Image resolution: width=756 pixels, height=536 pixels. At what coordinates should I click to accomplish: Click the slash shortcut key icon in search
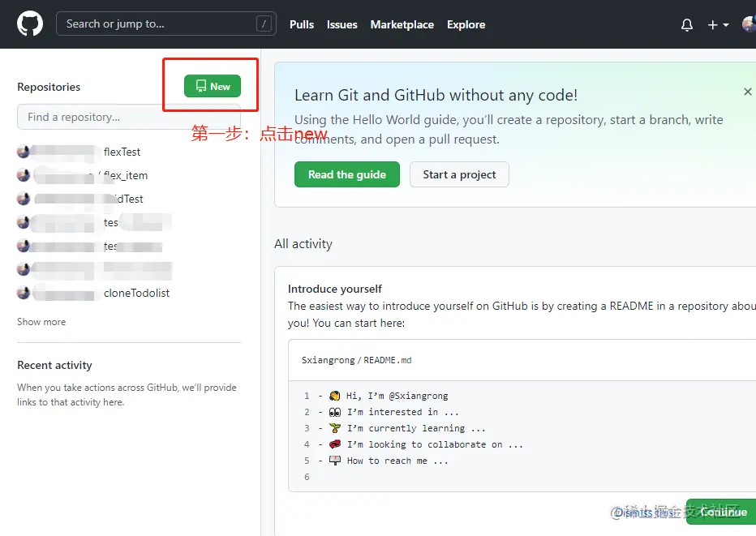click(264, 24)
